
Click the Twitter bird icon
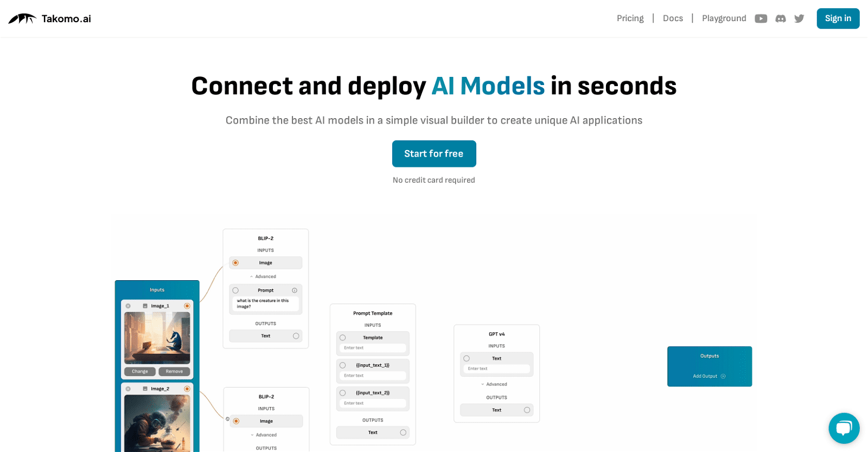click(799, 18)
